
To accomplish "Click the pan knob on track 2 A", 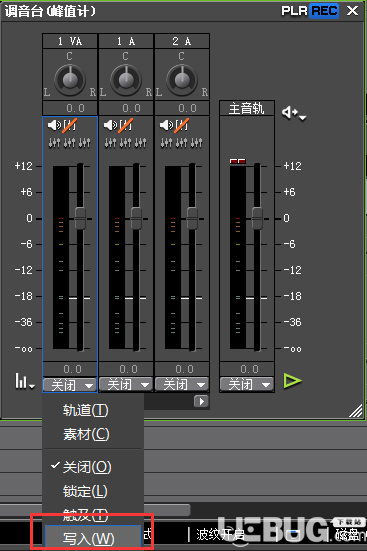I will point(181,80).
